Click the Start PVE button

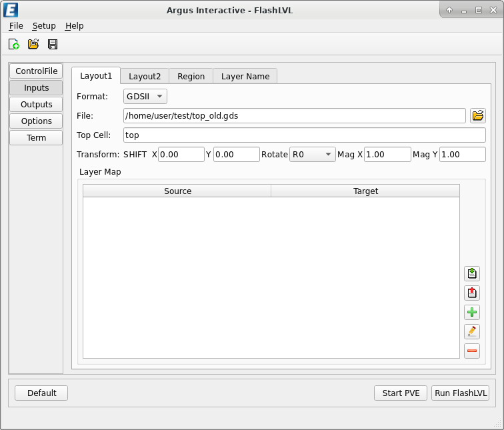pyautogui.click(x=401, y=393)
